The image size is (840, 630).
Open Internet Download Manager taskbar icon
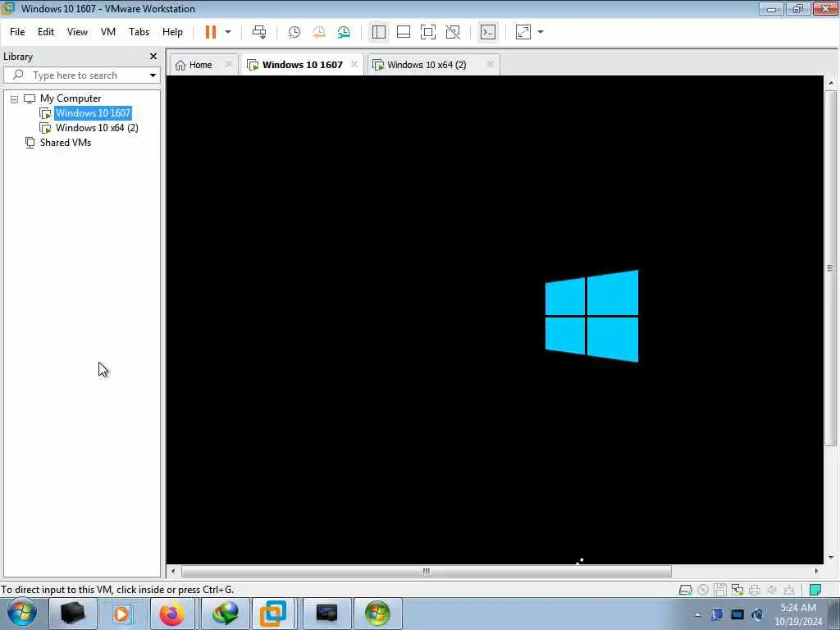225,614
